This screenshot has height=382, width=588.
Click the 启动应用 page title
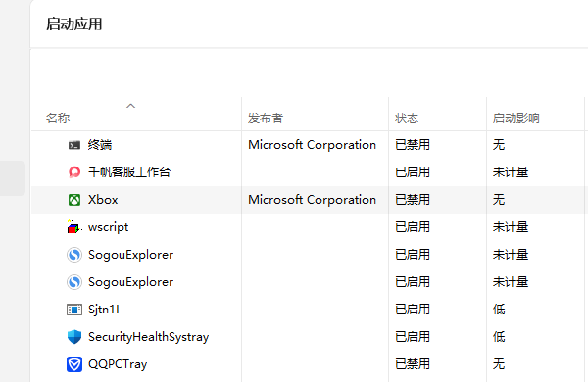pyautogui.click(x=73, y=24)
